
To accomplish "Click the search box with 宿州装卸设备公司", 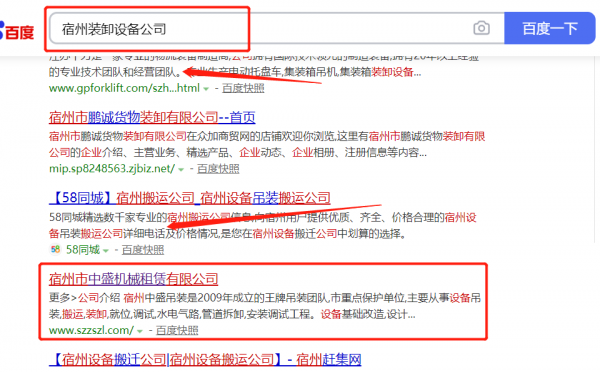I will tap(277, 28).
